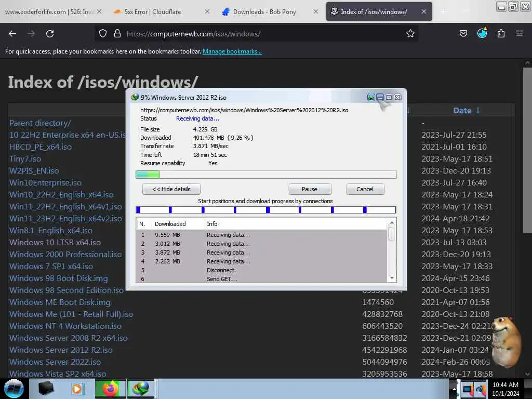Screen dimensions: 532x399
Task: Open the Win10Enterprise.iso link
Action: 46,183
